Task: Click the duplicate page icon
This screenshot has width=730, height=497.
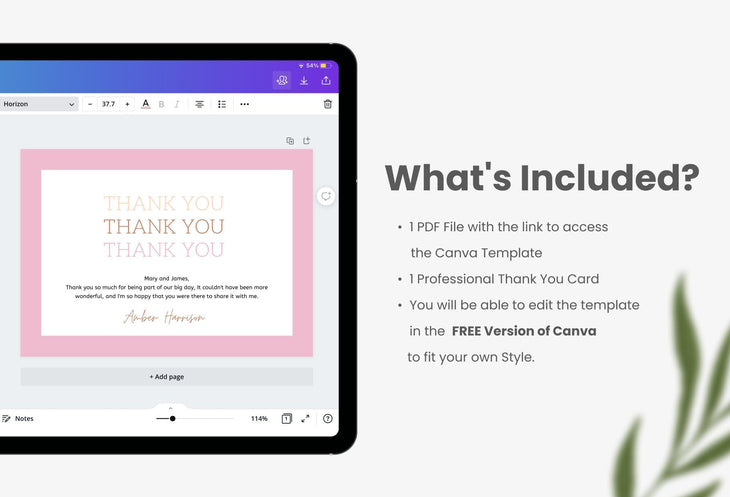Action: pos(290,141)
